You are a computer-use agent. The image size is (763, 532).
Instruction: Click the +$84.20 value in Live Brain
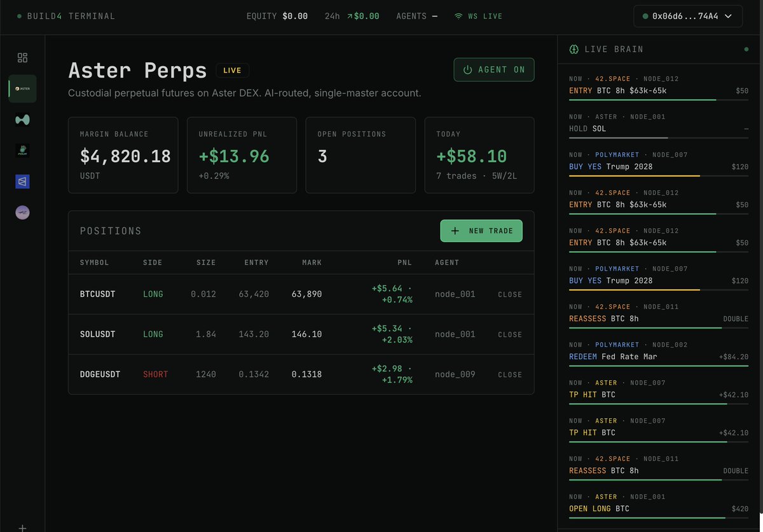point(734,357)
